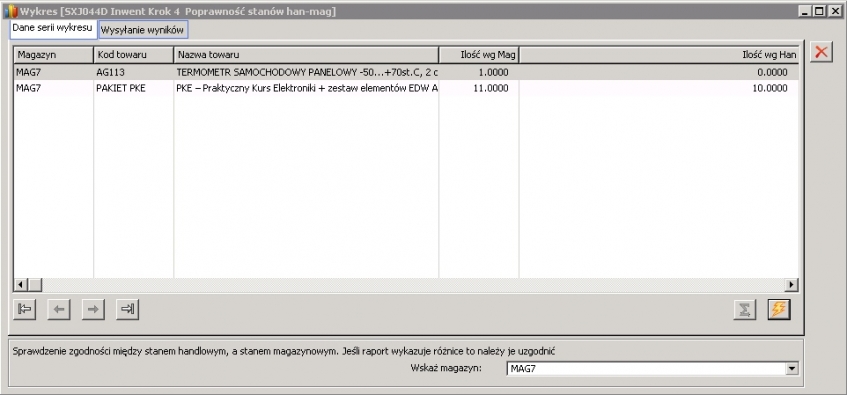Maximize the Wykres window
The image size is (847, 395).
pyautogui.click(x=820, y=11)
